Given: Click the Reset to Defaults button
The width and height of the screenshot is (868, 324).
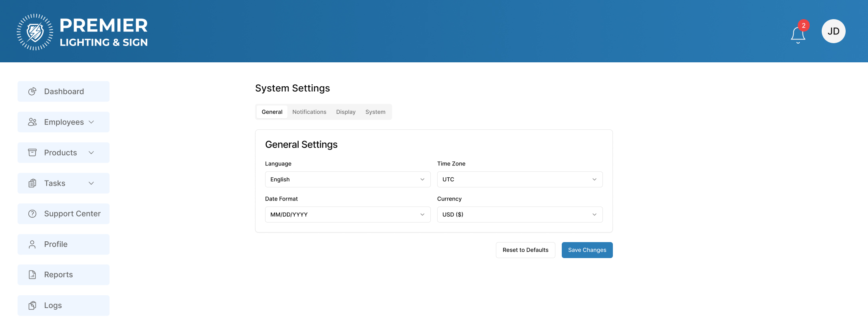Looking at the screenshot, I should [525, 250].
